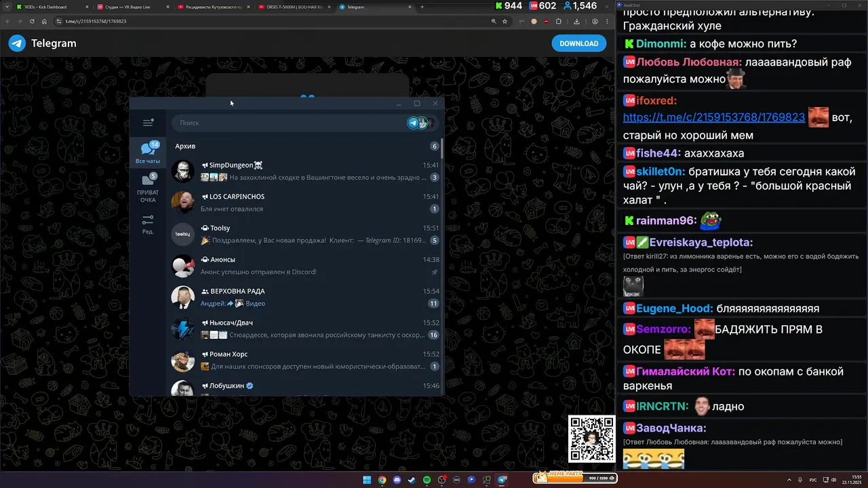This screenshot has width=868, height=488.
Task: Open the 'Роман Хорс' channel
Action: 305,360
